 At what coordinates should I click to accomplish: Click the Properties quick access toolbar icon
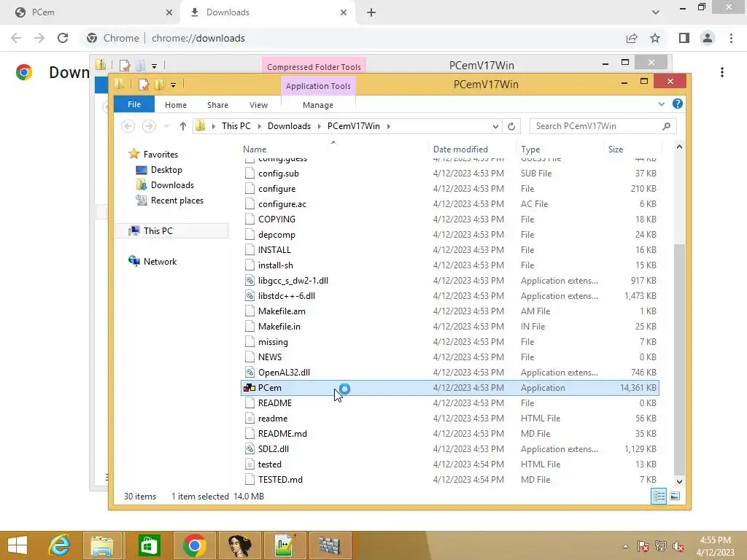click(x=144, y=85)
